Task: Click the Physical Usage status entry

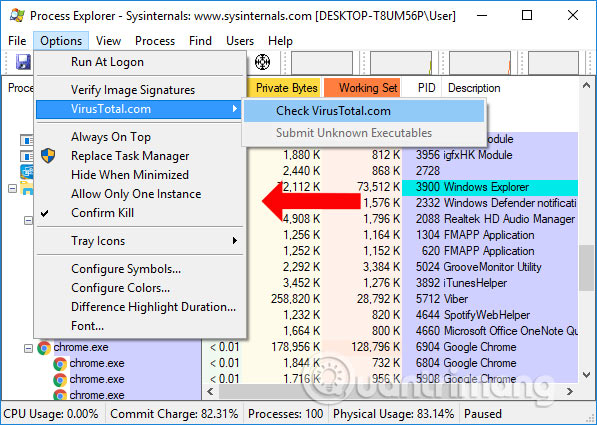Action: [x=394, y=414]
